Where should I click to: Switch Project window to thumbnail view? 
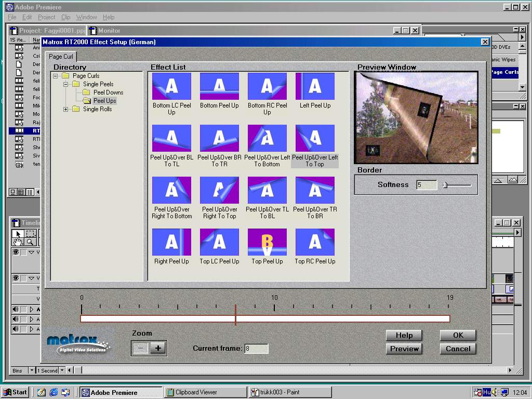coord(21,192)
